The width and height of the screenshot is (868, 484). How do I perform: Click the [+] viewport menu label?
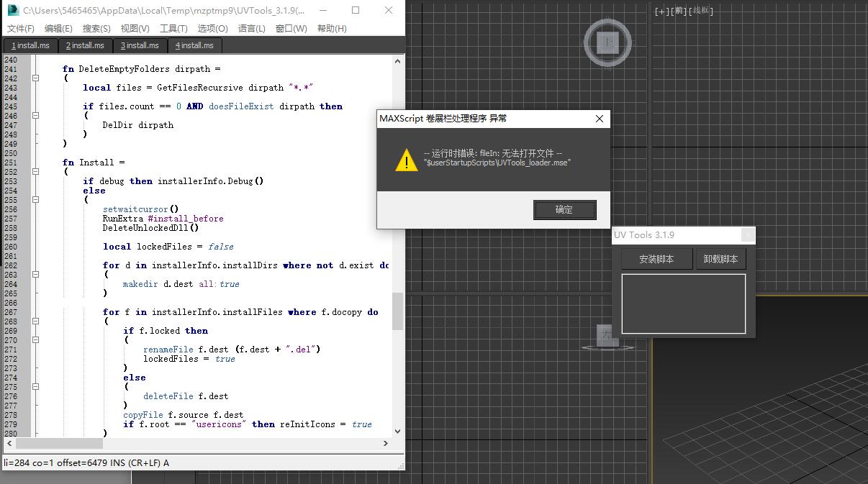pyautogui.click(x=661, y=11)
